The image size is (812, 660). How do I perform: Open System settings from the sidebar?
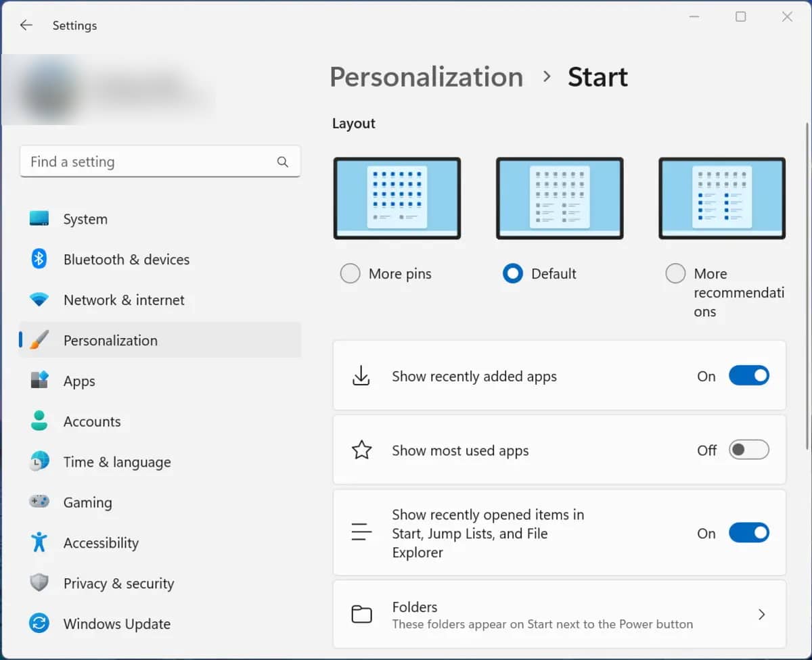[85, 218]
